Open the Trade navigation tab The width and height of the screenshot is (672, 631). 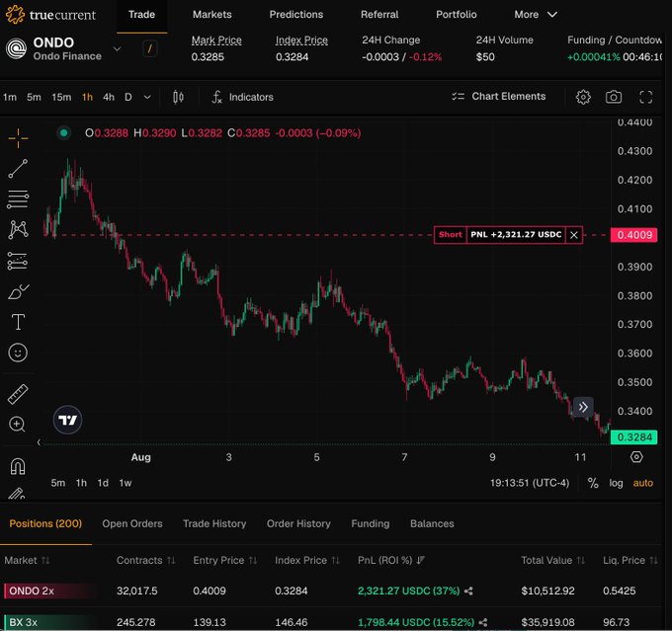142,15
